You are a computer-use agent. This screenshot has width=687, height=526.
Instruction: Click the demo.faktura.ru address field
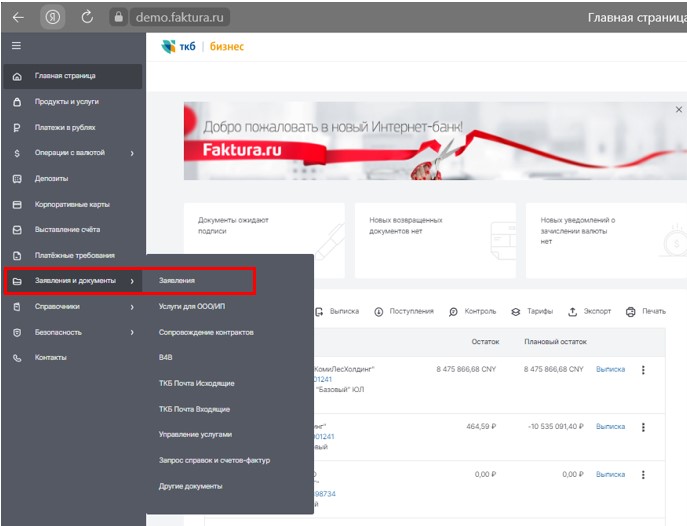tap(180, 18)
